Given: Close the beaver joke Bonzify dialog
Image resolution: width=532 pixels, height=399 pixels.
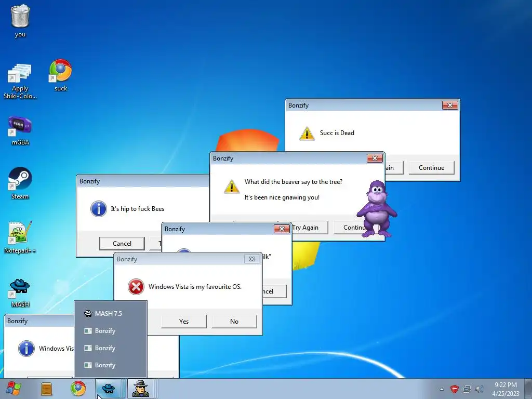Looking at the screenshot, I should (x=375, y=158).
